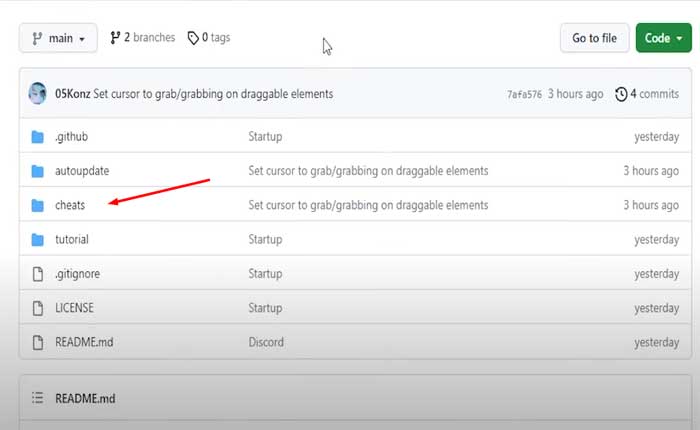View the 4 commits history
The width and height of the screenshot is (700, 430).
pos(647,94)
